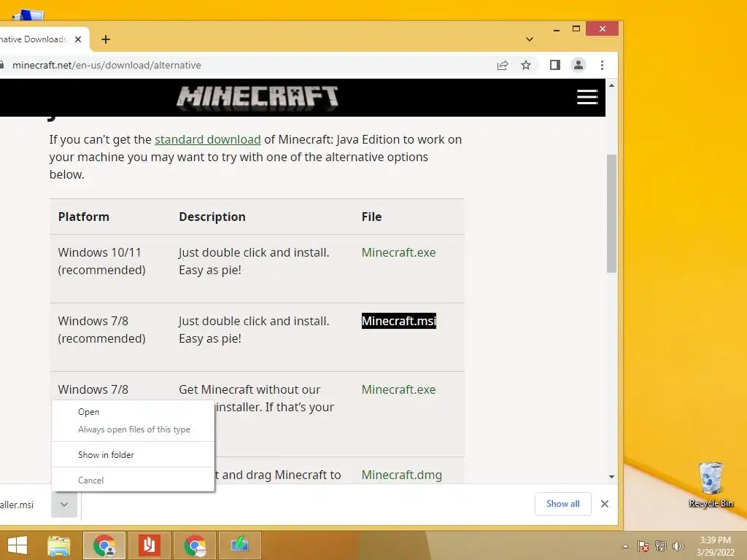Open the Windows Start button
Viewport: 747px width, 560px height.
point(18,545)
